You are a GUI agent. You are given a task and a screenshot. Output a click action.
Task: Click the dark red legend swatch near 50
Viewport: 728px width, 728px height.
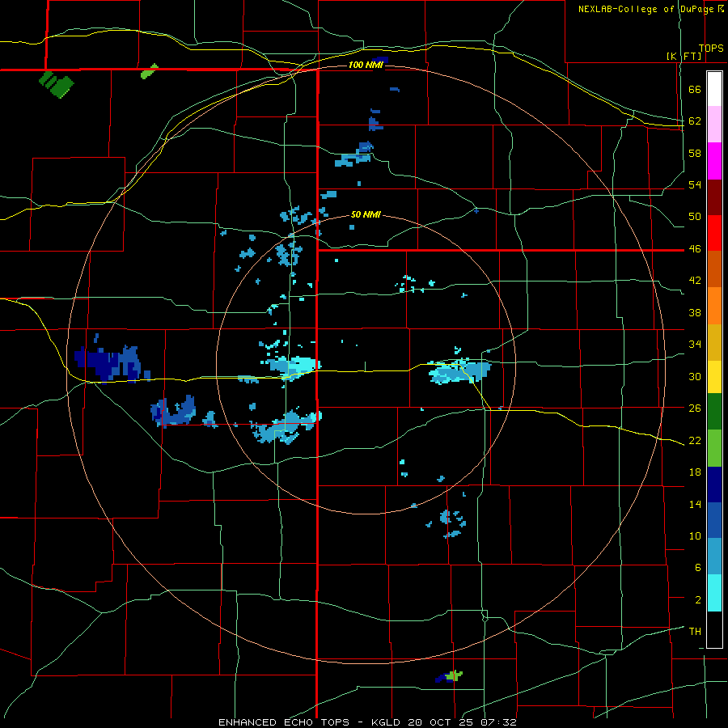[714, 197]
